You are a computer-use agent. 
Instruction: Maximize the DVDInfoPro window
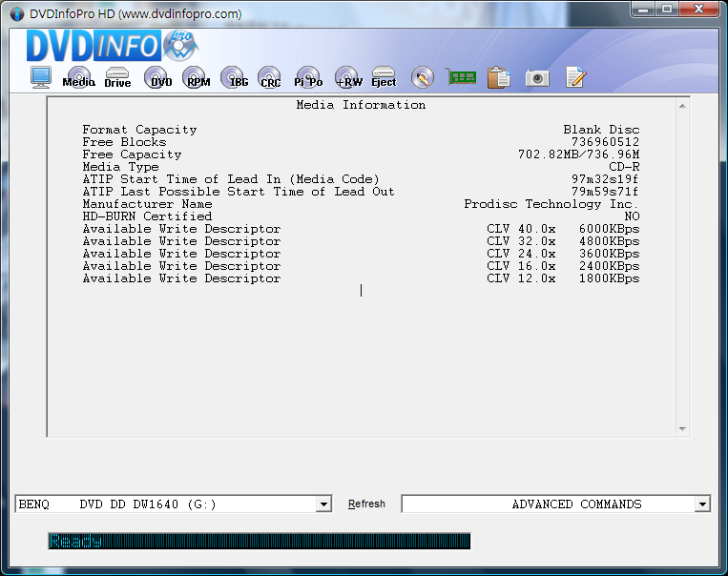click(667, 9)
